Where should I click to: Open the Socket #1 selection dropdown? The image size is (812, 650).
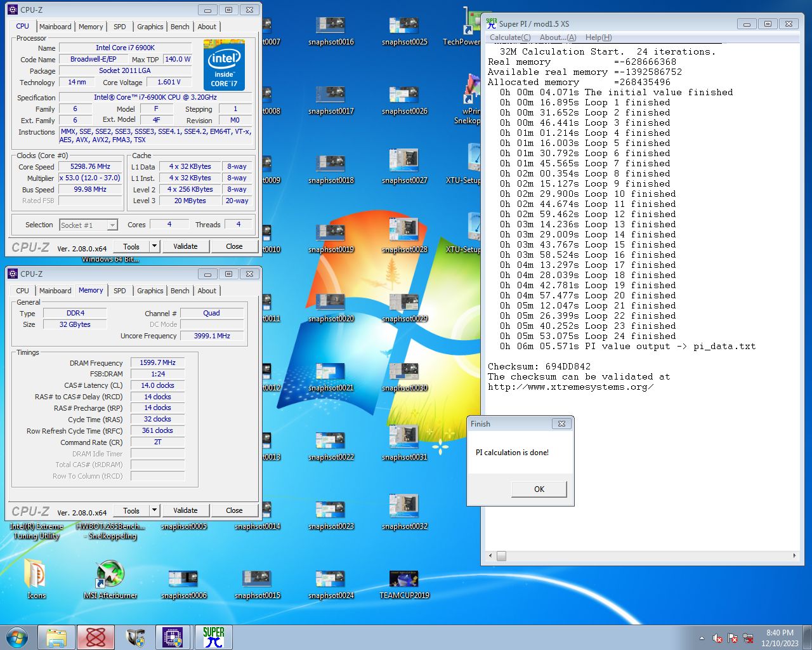89,225
